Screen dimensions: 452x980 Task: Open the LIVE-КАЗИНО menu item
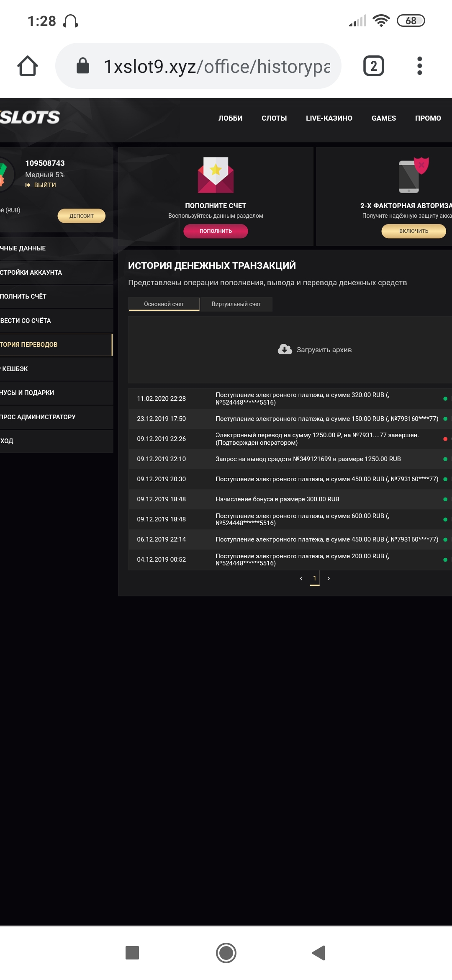tap(329, 118)
